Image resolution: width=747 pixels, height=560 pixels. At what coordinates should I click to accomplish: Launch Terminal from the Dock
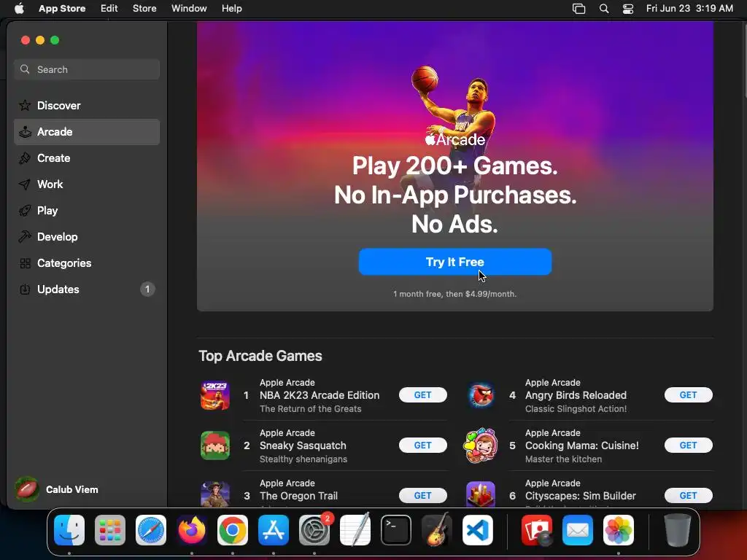(x=396, y=530)
